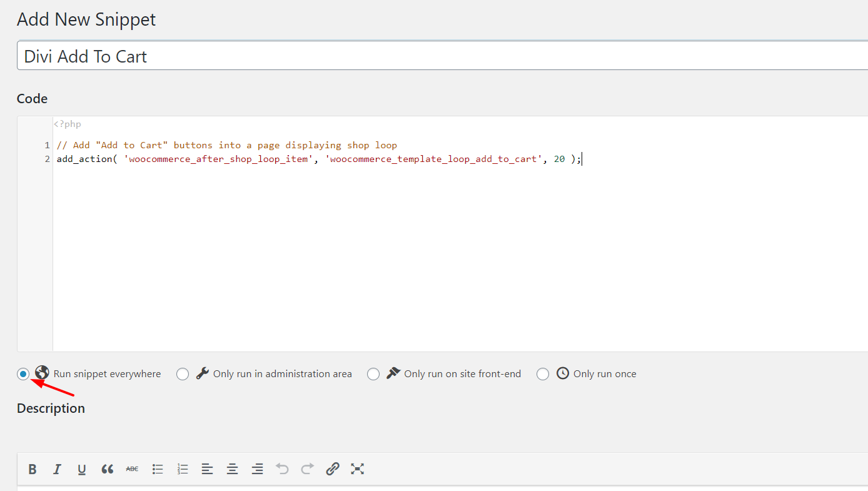
Task: Align description text right
Action: (257, 468)
